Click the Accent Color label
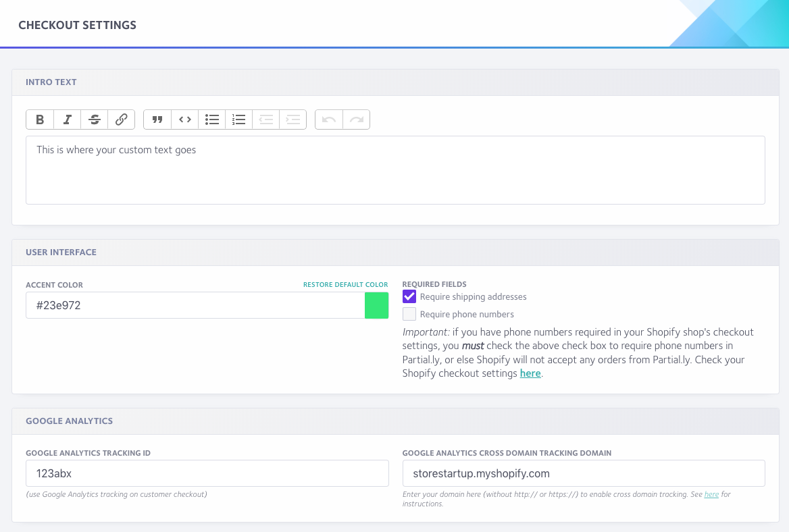 point(54,285)
